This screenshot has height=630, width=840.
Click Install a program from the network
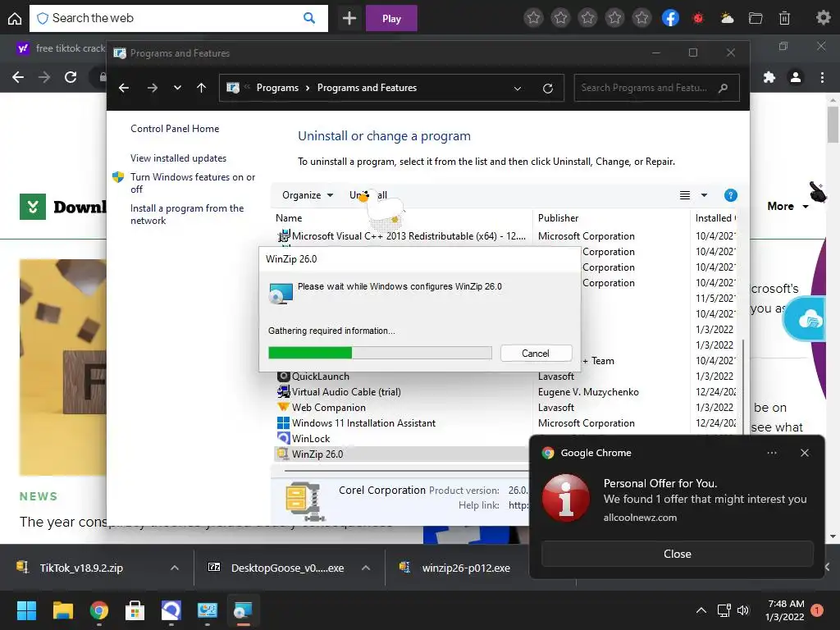187,214
